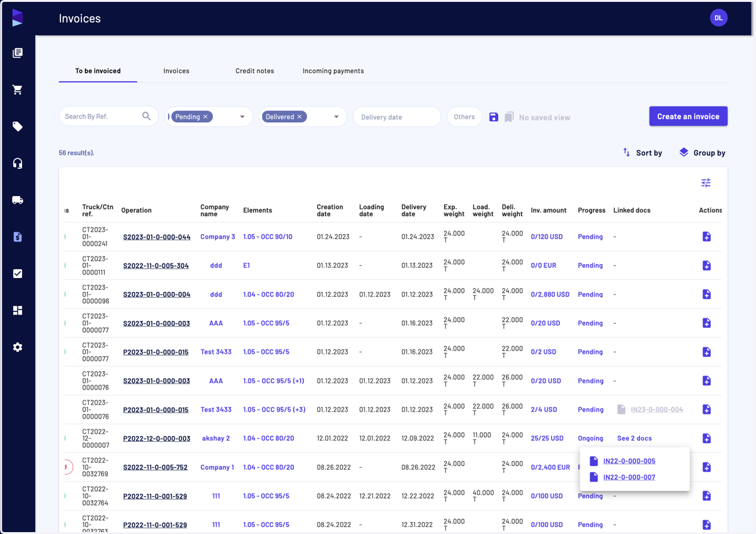Expand the Pending status dropdown

(242, 117)
